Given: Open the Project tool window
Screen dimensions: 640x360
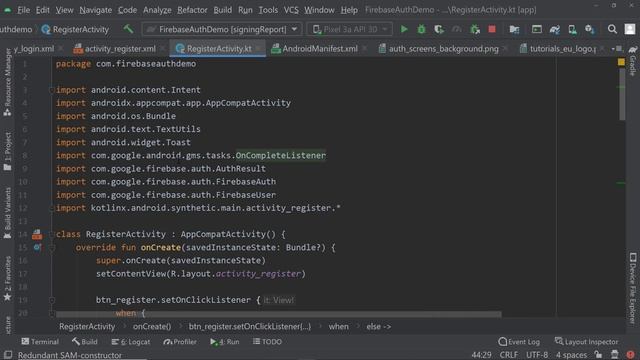Looking at the screenshot, I should pos(7,151).
